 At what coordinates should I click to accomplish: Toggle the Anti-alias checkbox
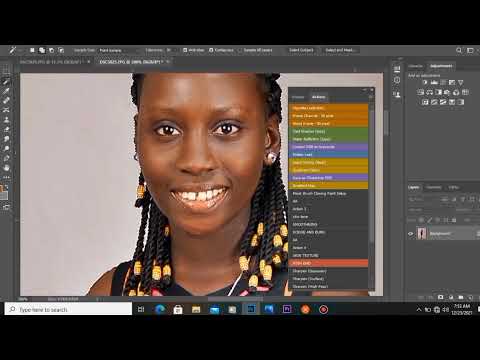tap(185, 50)
